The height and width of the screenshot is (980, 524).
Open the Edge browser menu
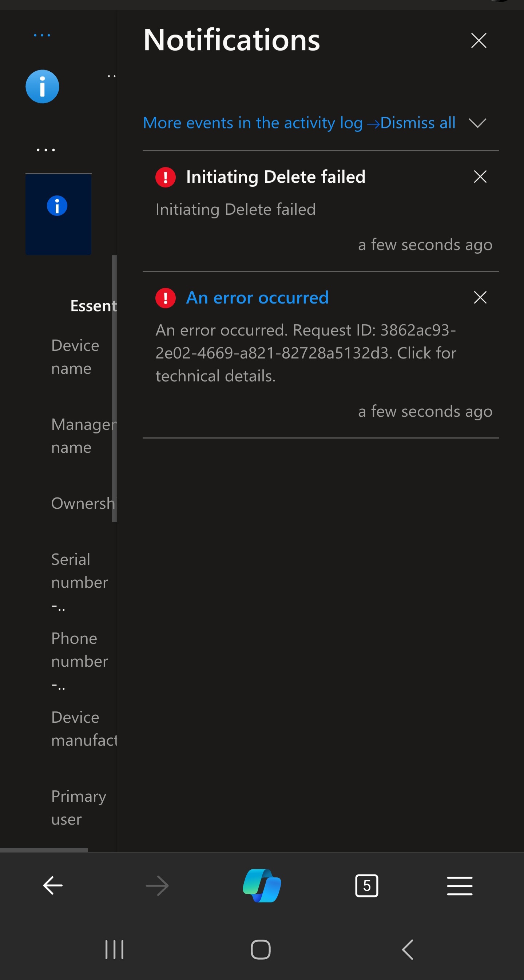[x=460, y=886]
